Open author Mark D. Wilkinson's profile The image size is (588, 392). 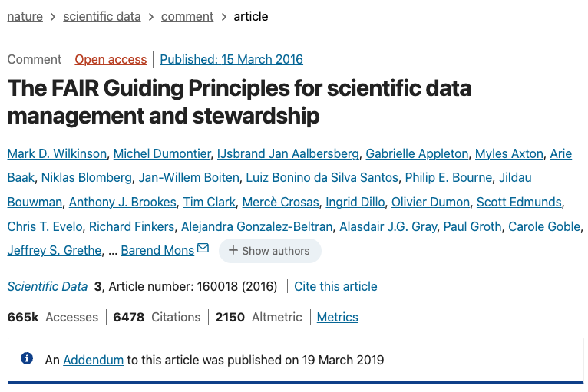pos(56,153)
